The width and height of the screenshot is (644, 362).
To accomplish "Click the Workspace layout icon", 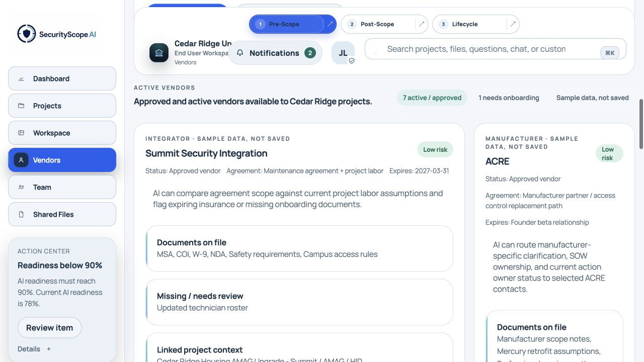I will coord(21,133).
